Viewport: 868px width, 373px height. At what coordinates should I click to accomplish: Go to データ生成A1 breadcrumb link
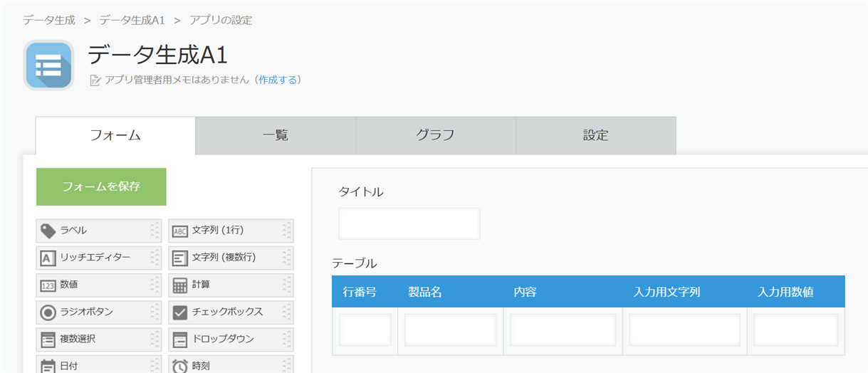[x=132, y=20]
